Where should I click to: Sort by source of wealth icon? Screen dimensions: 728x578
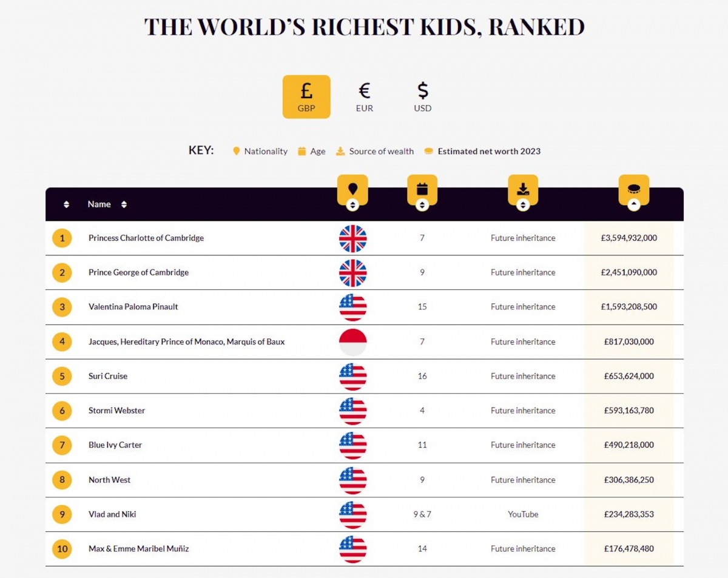(x=523, y=204)
